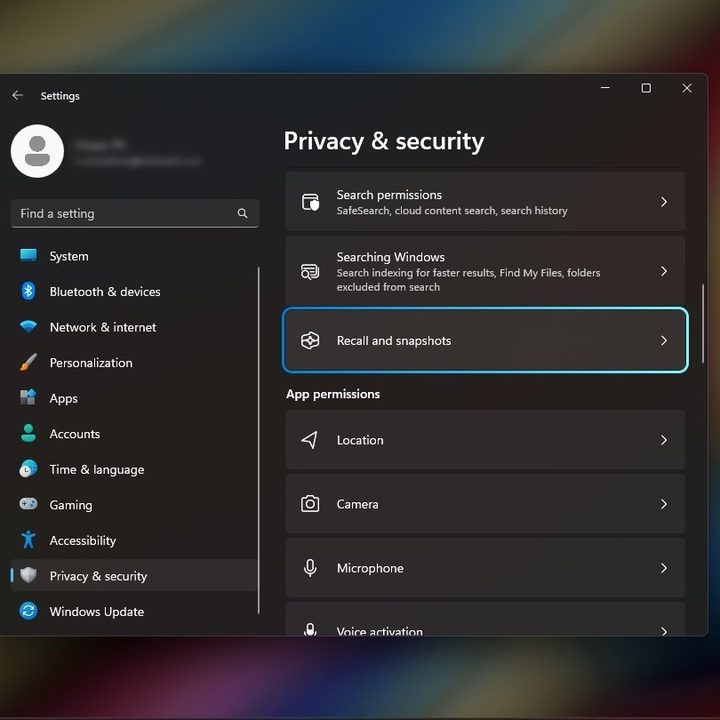Select Privacy & security in sidebar
Viewport: 720px width, 720px height.
(134, 576)
